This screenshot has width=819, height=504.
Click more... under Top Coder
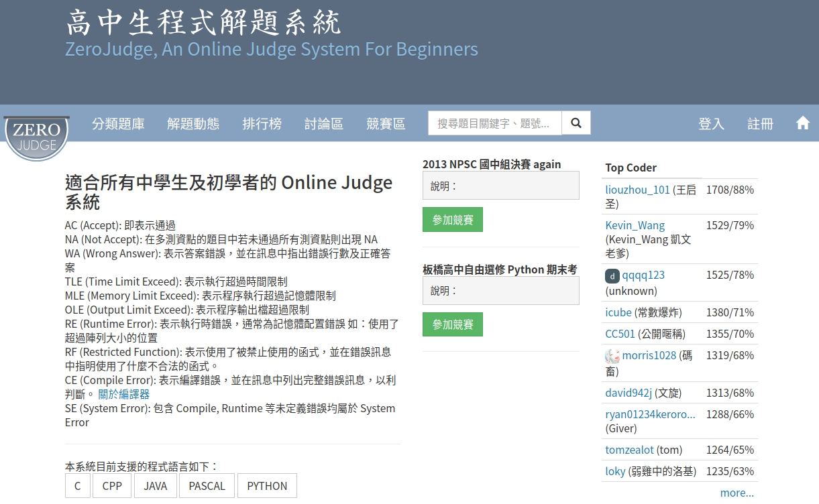coord(736,493)
